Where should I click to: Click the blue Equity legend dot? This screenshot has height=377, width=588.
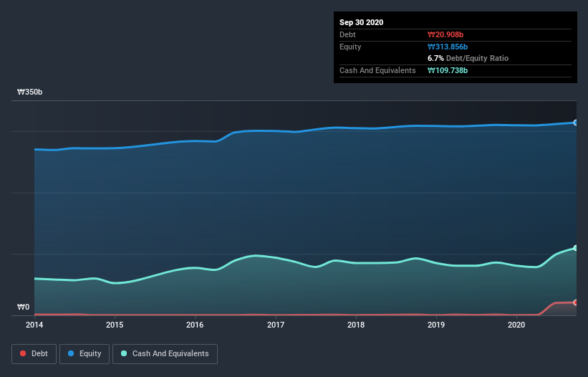pyautogui.click(x=71, y=353)
